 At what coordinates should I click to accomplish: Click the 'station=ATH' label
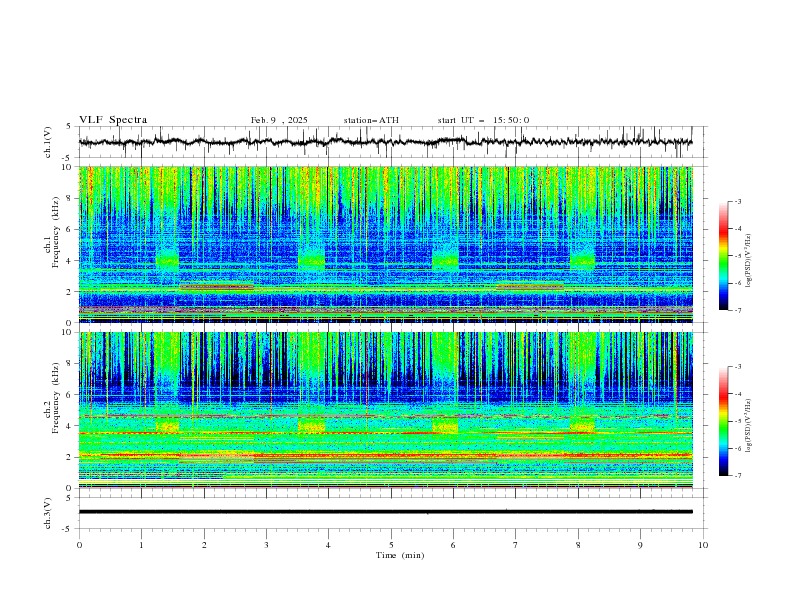coord(371,120)
